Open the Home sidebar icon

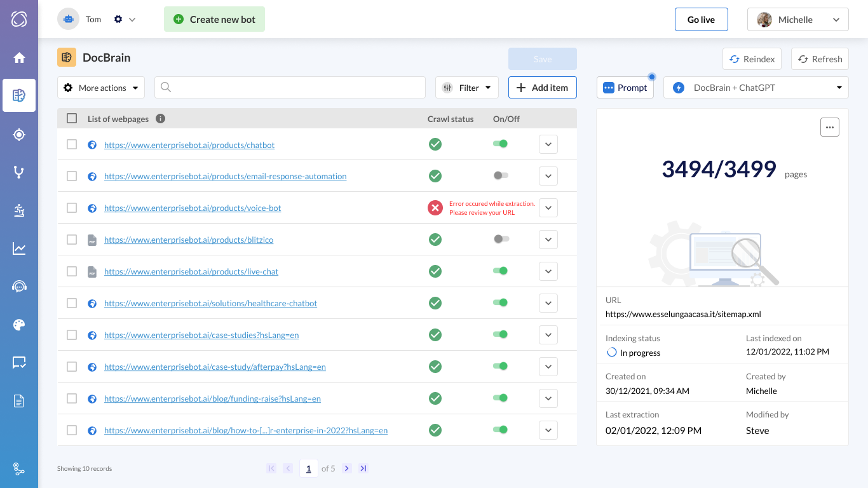[18, 57]
